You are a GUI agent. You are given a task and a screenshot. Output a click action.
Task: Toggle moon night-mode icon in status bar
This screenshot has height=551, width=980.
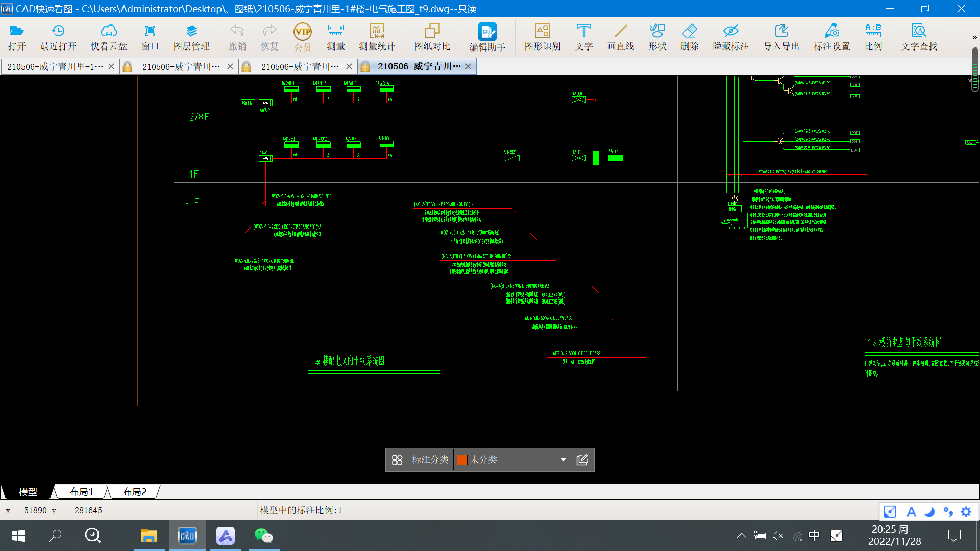pyautogui.click(x=929, y=512)
